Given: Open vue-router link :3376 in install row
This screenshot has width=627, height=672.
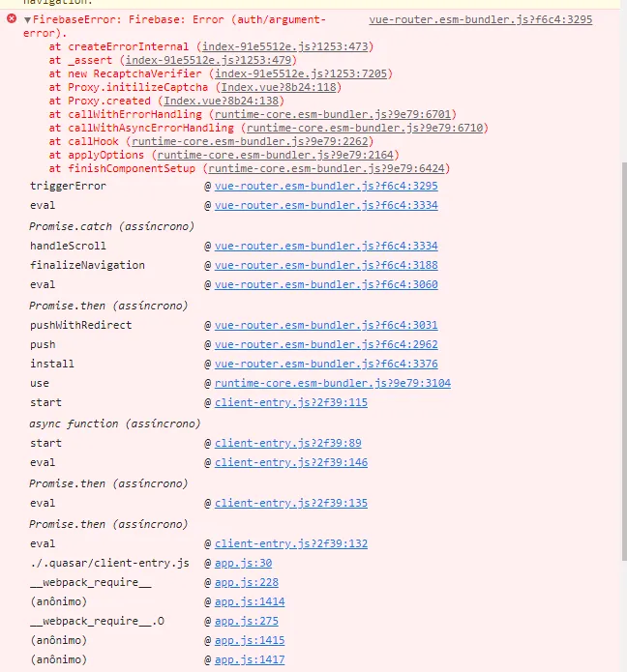Looking at the screenshot, I should click(x=326, y=364).
